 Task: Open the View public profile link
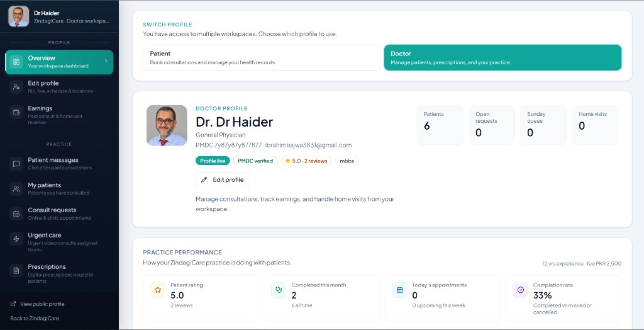click(x=37, y=304)
